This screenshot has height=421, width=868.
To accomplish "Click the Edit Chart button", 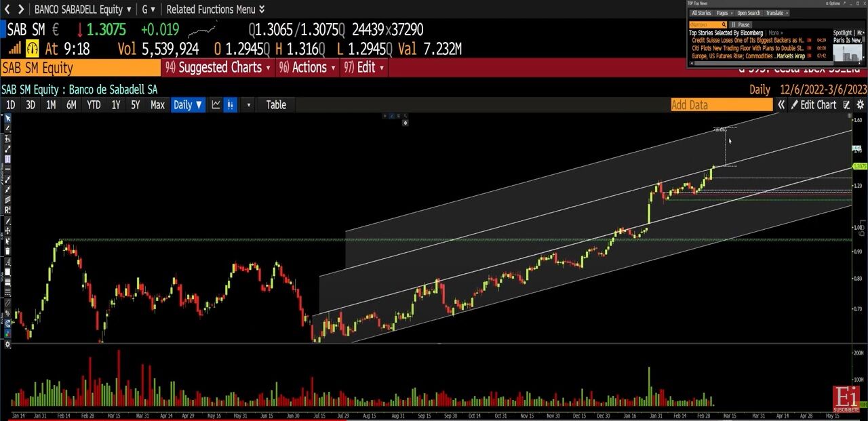I will (x=814, y=105).
